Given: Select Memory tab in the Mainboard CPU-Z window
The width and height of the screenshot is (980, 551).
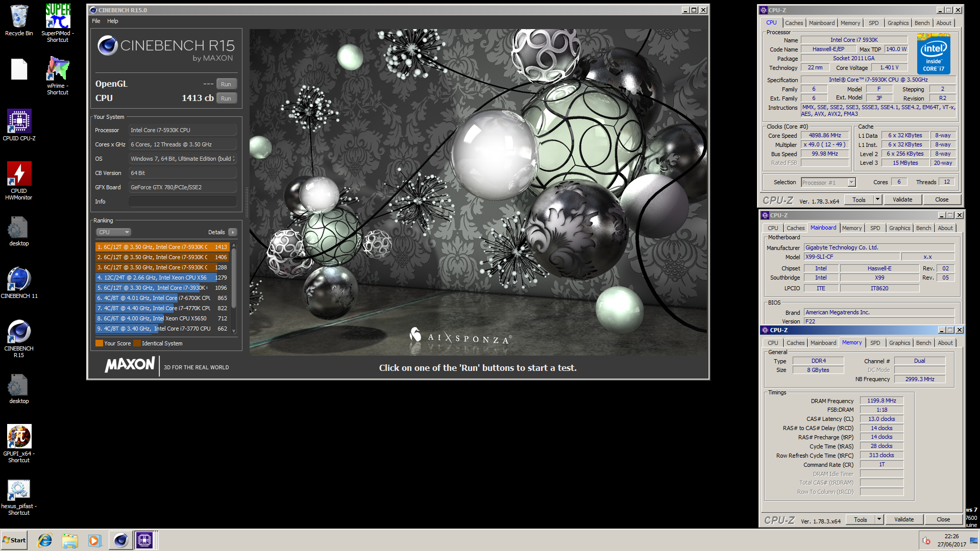Looking at the screenshot, I should 851,228.
